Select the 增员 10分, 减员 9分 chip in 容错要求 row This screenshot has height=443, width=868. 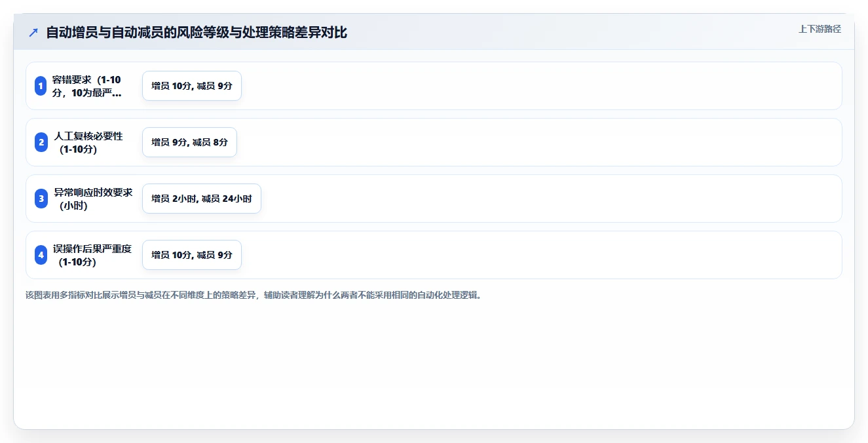pos(192,86)
